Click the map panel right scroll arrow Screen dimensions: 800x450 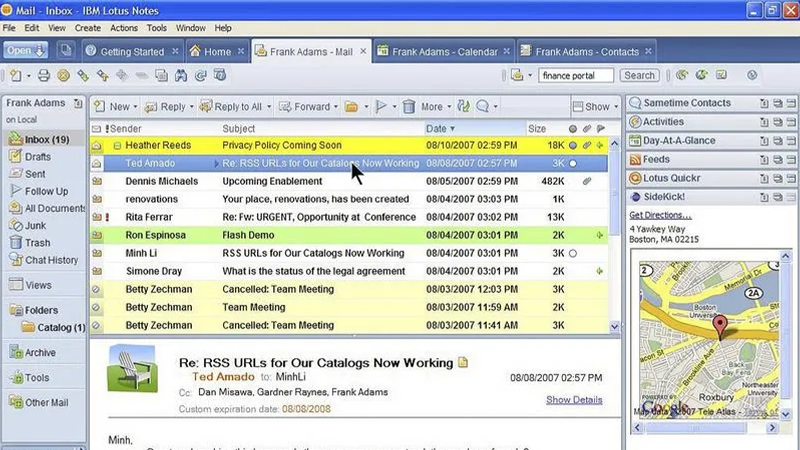(772, 428)
